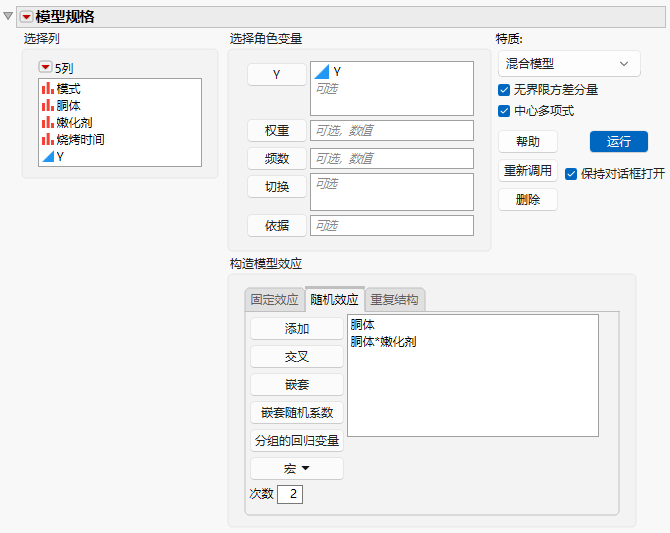Select the 胴体*嫩化剂 random effect entry
The height and width of the screenshot is (533, 670).
click(x=383, y=342)
